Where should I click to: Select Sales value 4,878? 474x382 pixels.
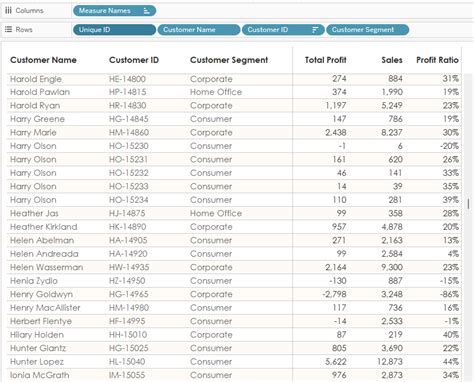click(x=392, y=227)
